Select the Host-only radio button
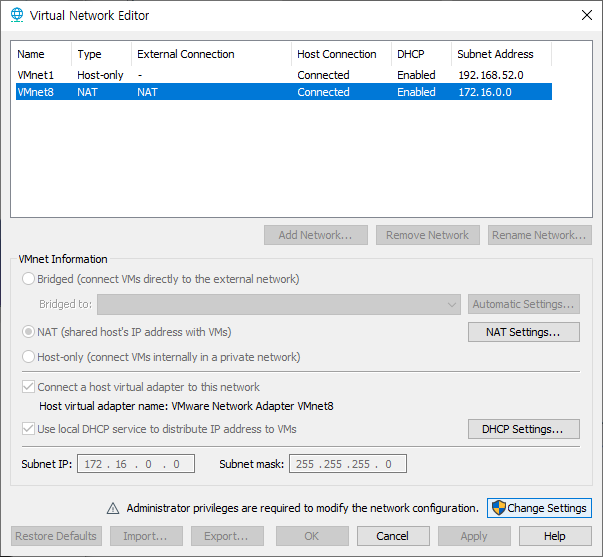Screen dimensions: 603x557 (x=28, y=357)
